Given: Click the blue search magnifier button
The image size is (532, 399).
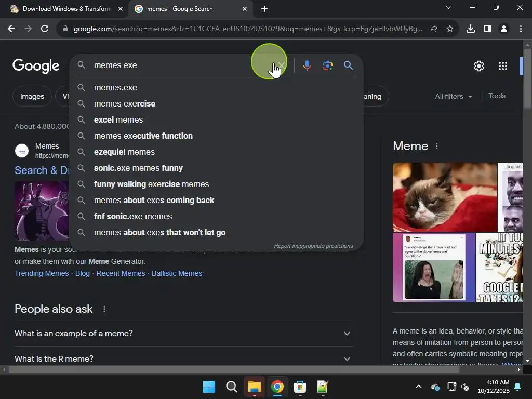Looking at the screenshot, I should point(348,65).
